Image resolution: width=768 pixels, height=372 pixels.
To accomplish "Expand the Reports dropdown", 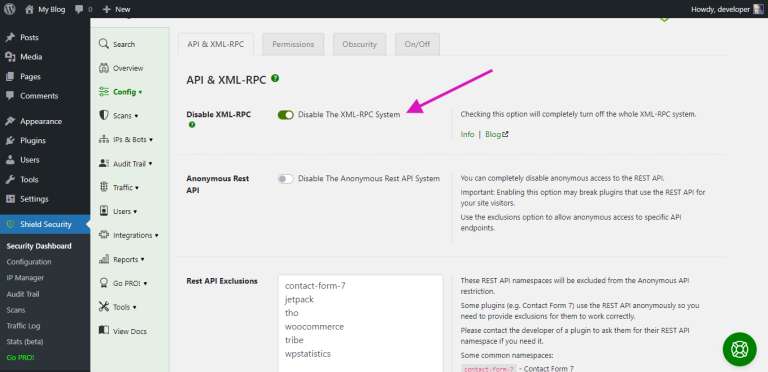I will pyautogui.click(x=142, y=259).
